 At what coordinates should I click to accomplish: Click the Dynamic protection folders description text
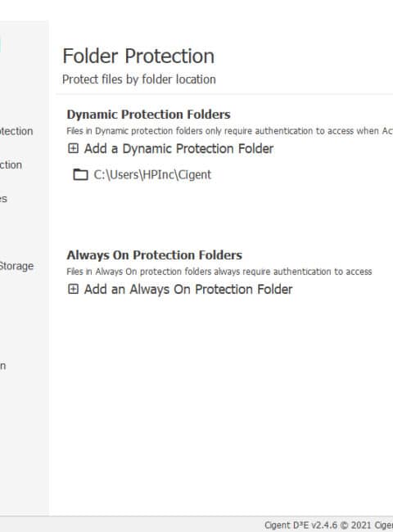[230, 131]
